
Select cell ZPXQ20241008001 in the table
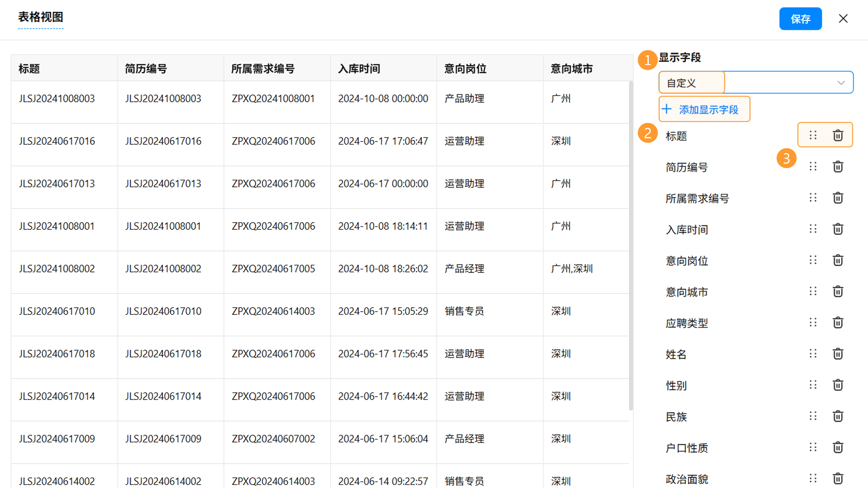(273, 99)
